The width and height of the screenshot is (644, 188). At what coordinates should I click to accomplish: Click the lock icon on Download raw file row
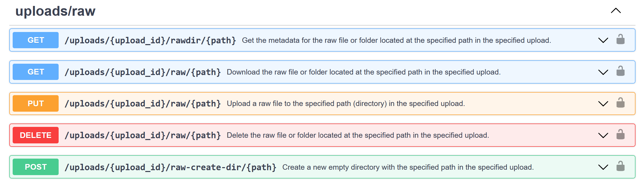tap(620, 71)
